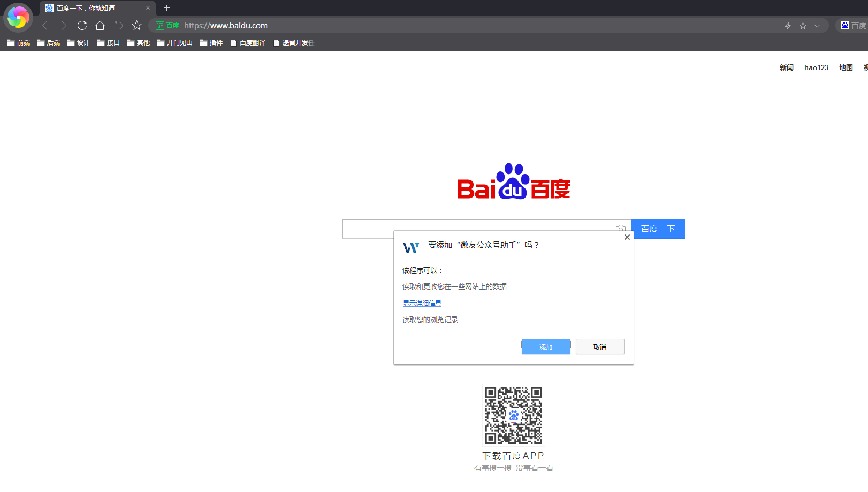Click the hao123 link
The image size is (868, 492).
coord(816,67)
